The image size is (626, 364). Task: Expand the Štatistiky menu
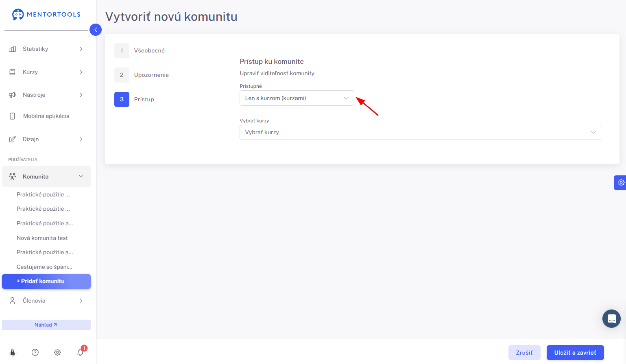[46, 49]
